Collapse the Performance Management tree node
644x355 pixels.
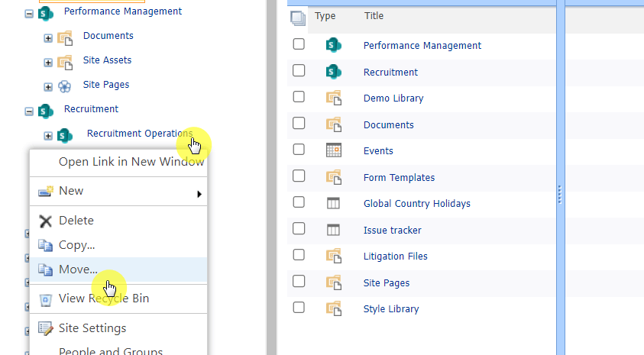(29, 14)
